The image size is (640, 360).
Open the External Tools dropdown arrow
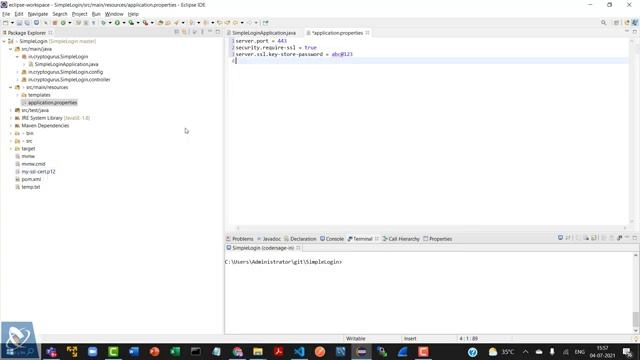pos(152,23)
